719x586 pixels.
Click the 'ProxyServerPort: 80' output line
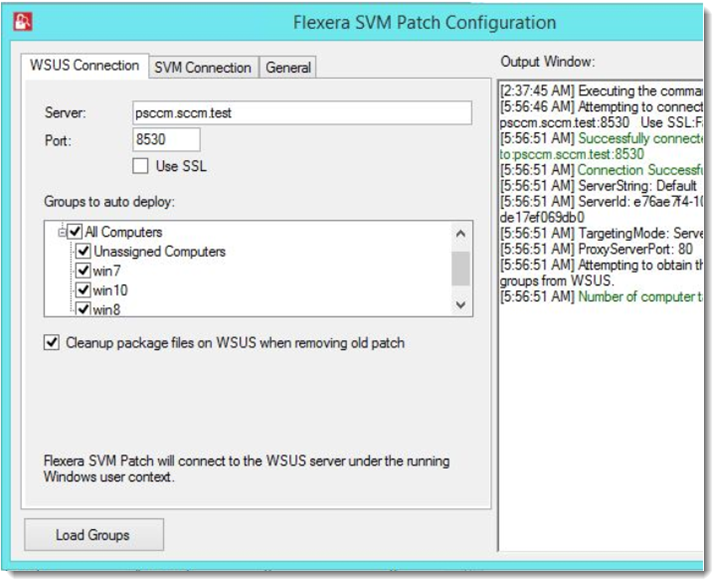click(x=596, y=249)
